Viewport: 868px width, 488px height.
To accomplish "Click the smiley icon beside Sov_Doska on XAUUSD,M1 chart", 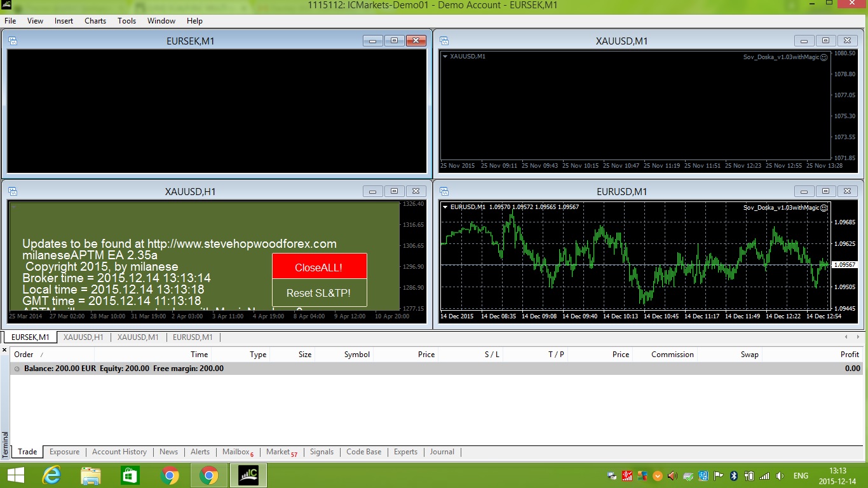I will tap(824, 57).
